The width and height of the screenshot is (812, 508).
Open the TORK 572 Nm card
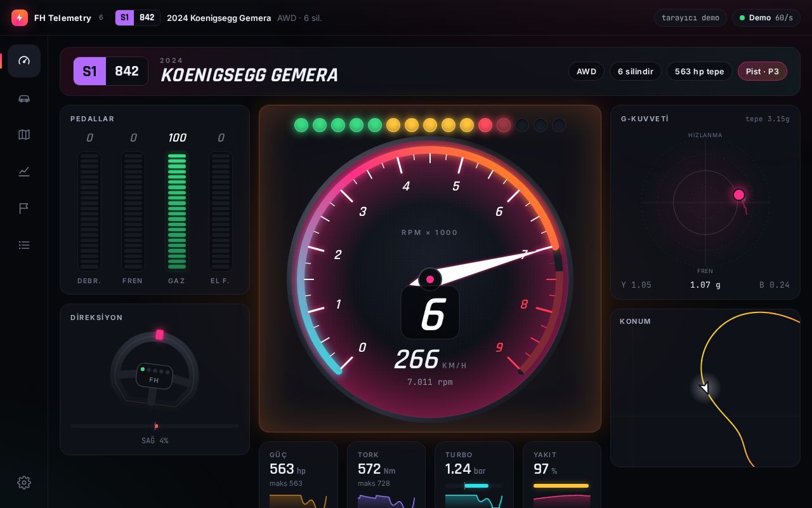pos(386,475)
